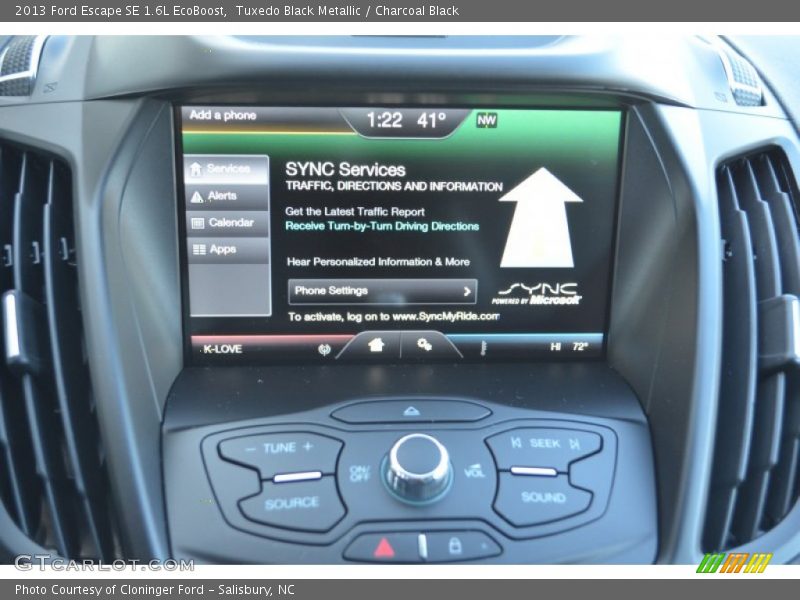Open vehicle settings via the gear icon
Screen dimensions: 800x600
point(425,344)
